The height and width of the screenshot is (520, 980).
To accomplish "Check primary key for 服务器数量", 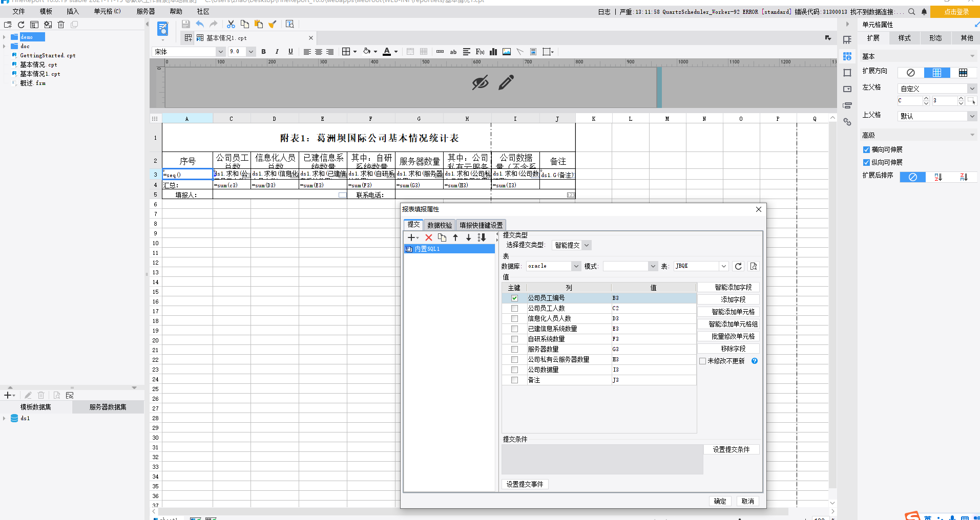I will tap(514, 349).
